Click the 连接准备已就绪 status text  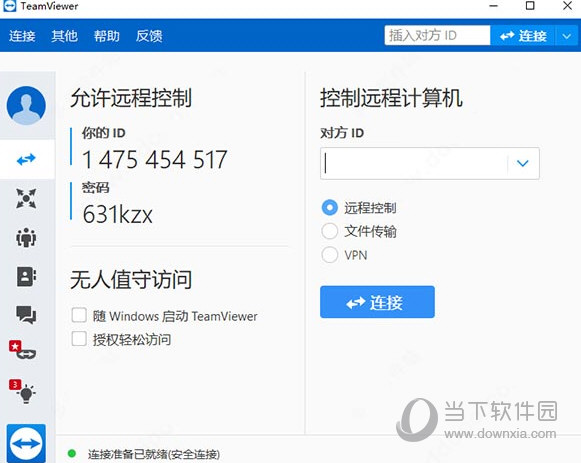coord(153,454)
